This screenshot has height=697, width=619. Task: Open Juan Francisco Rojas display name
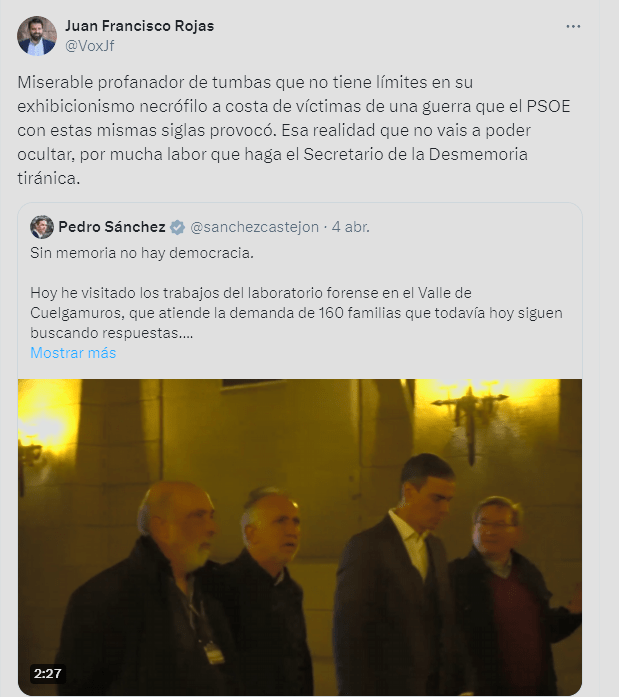click(x=140, y=26)
